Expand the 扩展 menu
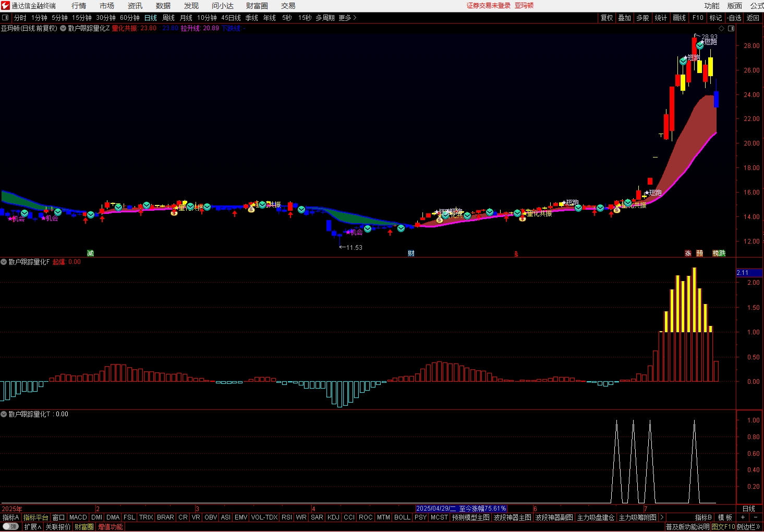 coord(32,527)
